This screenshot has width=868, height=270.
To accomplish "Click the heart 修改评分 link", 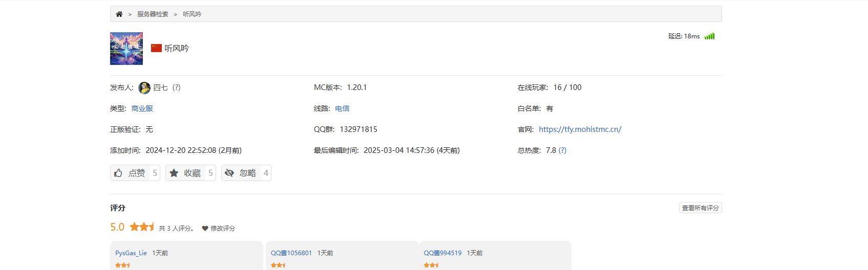I will 219,229.
